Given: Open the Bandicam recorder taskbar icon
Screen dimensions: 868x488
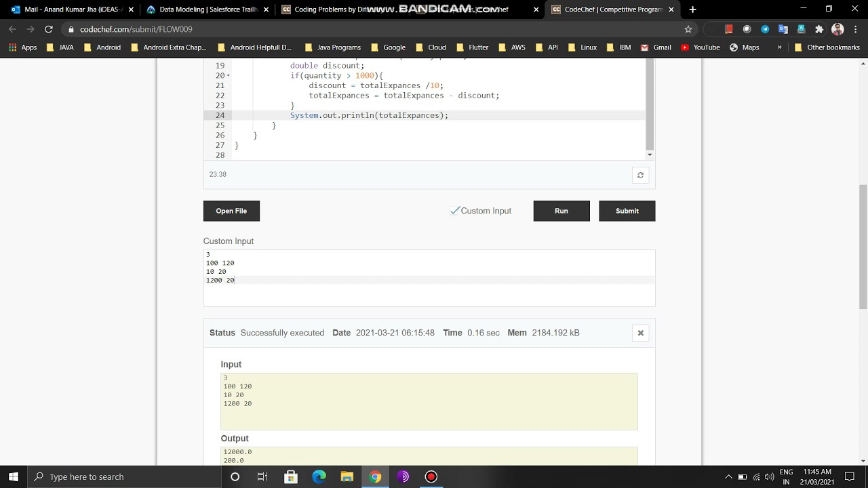Looking at the screenshot, I should click(x=431, y=476).
